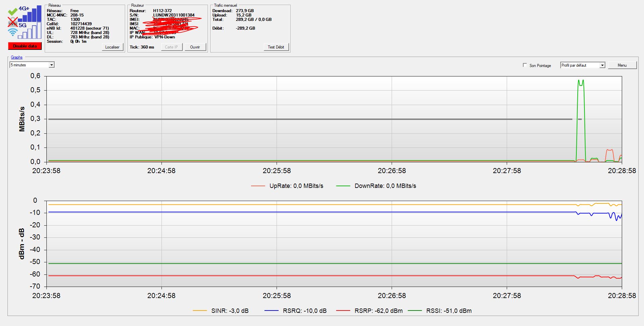Viewport: 644px width, 326px height.
Task: Click the SINR legend color line
Action: point(200,311)
